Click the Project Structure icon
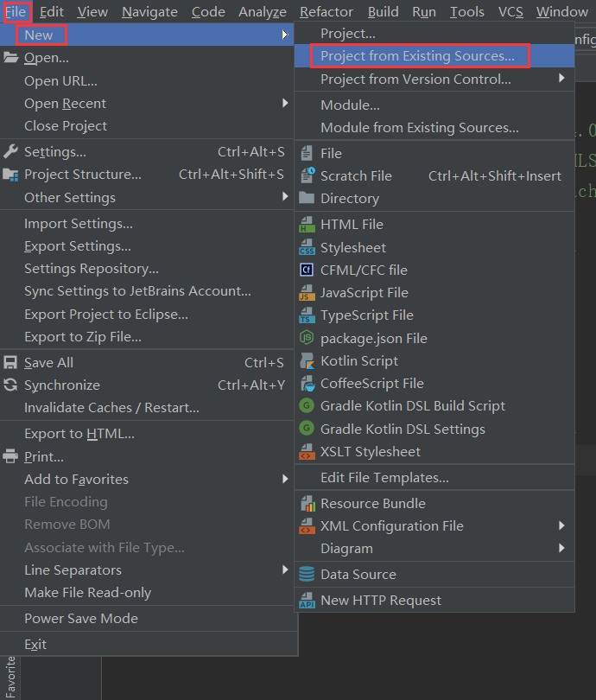 click(10, 175)
